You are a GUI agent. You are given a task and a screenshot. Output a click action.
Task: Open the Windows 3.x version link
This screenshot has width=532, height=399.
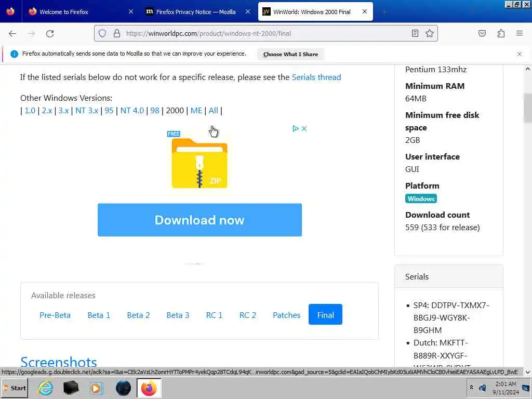[x=63, y=111]
